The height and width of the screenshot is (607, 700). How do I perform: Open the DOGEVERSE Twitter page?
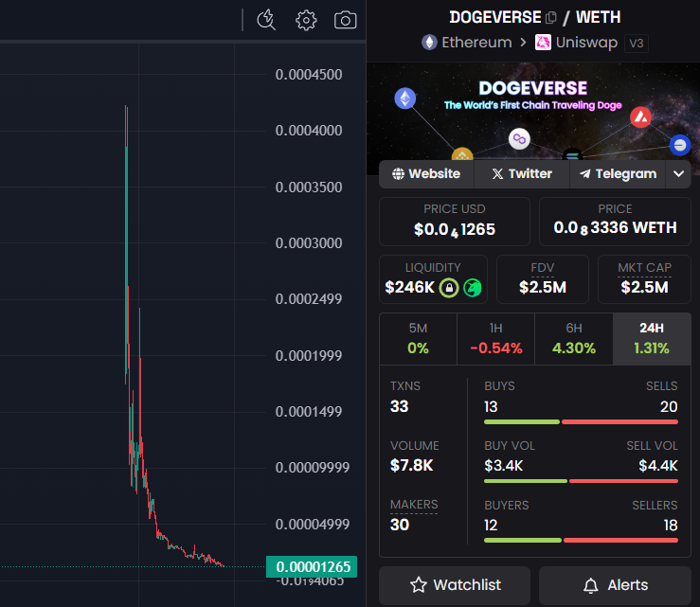point(522,173)
